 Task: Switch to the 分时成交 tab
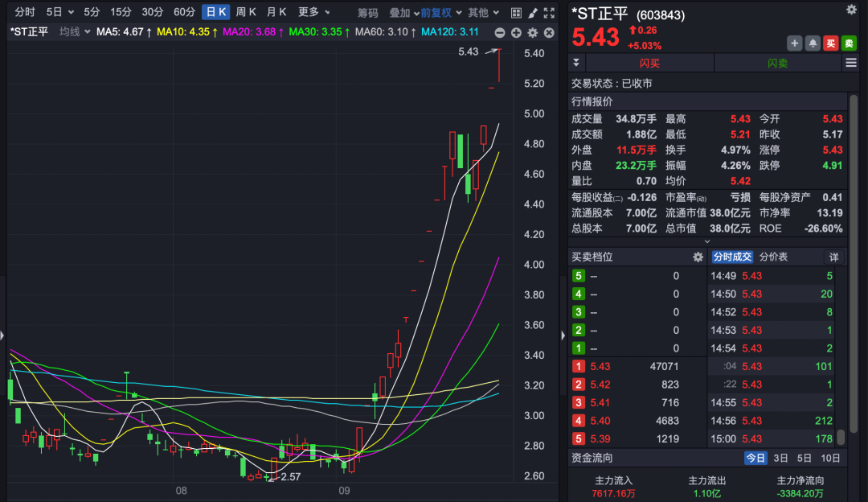tap(732, 257)
